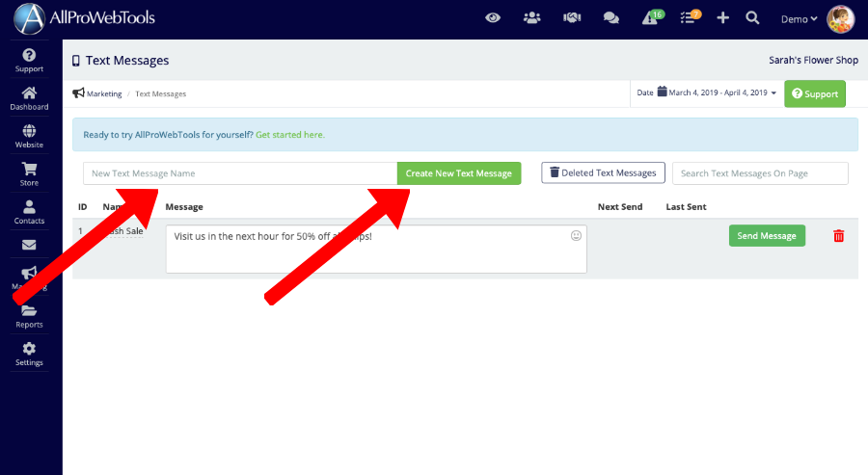
Task: Open Contacts in the sidebar
Action: coord(29,213)
